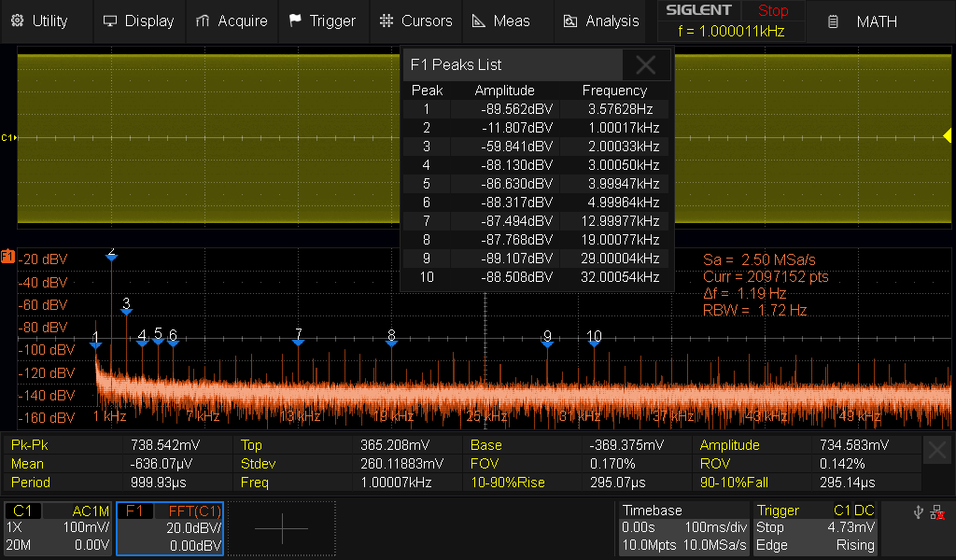Open the Utility menu
This screenshot has width=956, height=560.
click(x=40, y=21)
